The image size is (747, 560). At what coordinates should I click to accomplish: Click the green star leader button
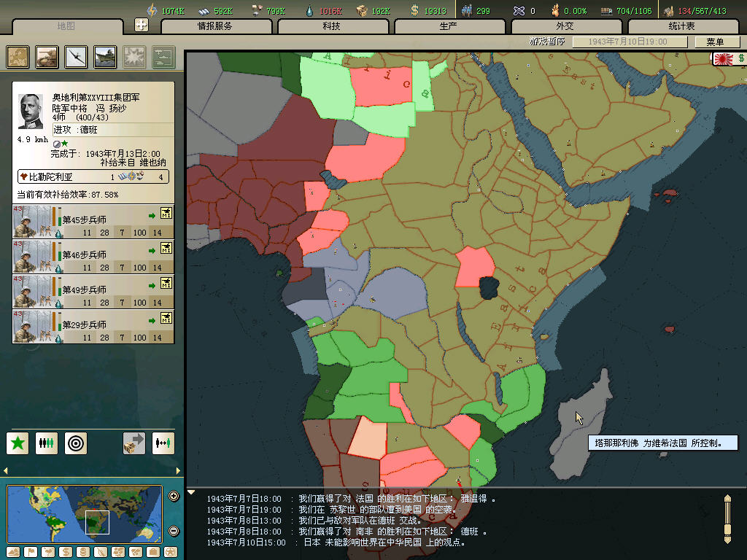click(18, 443)
